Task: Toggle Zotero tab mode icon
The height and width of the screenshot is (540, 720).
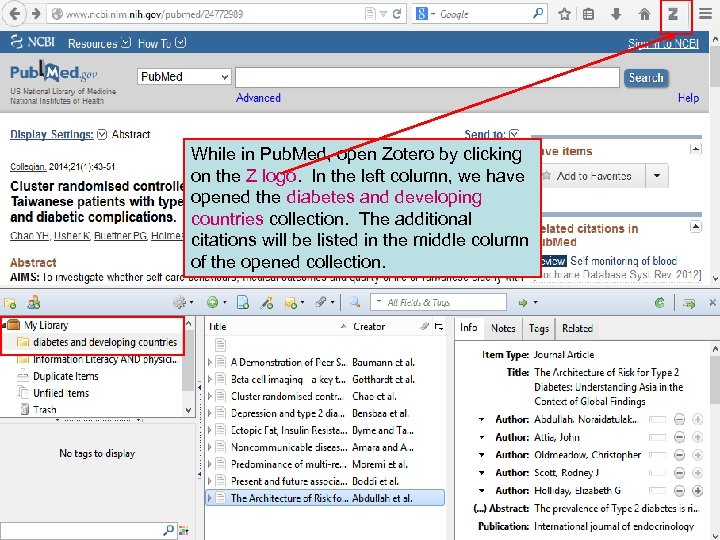Action: [x=689, y=303]
